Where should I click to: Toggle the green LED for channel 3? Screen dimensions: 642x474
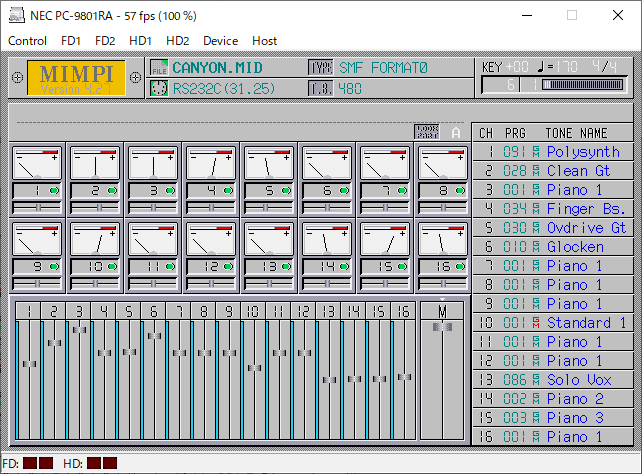[170, 190]
